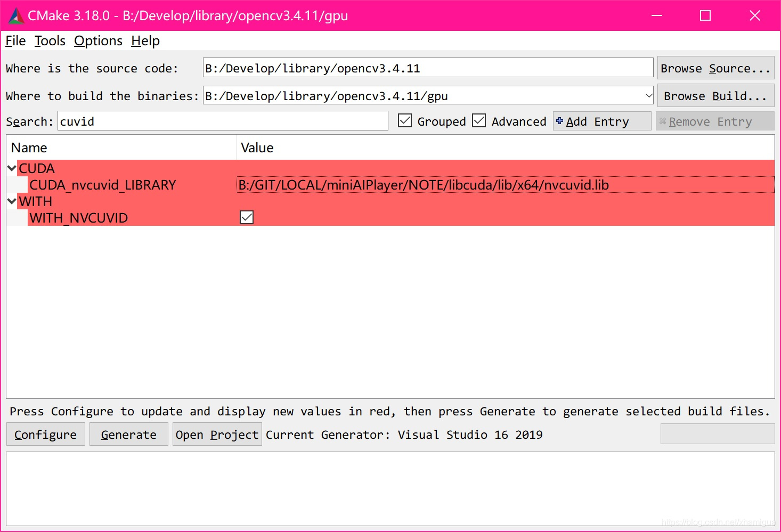Click Browse Build button
The height and width of the screenshot is (532, 781).
pyautogui.click(x=715, y=96)
